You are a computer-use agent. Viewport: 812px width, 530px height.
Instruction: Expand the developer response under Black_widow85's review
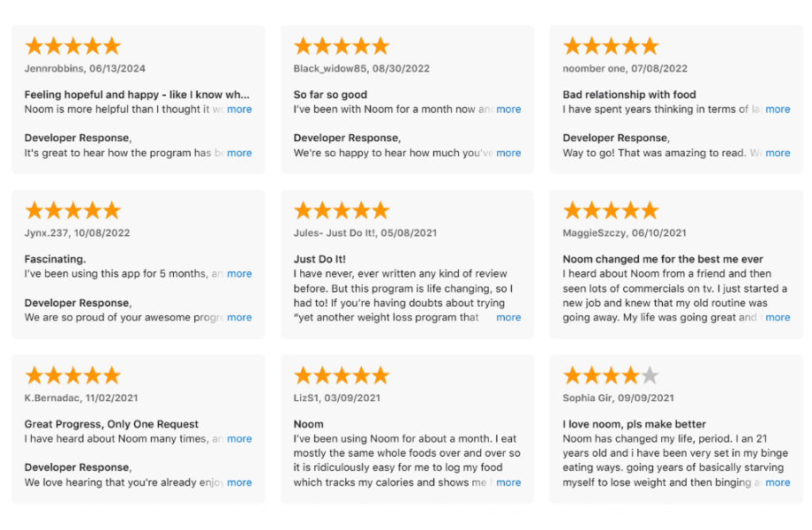pos(508,152)
